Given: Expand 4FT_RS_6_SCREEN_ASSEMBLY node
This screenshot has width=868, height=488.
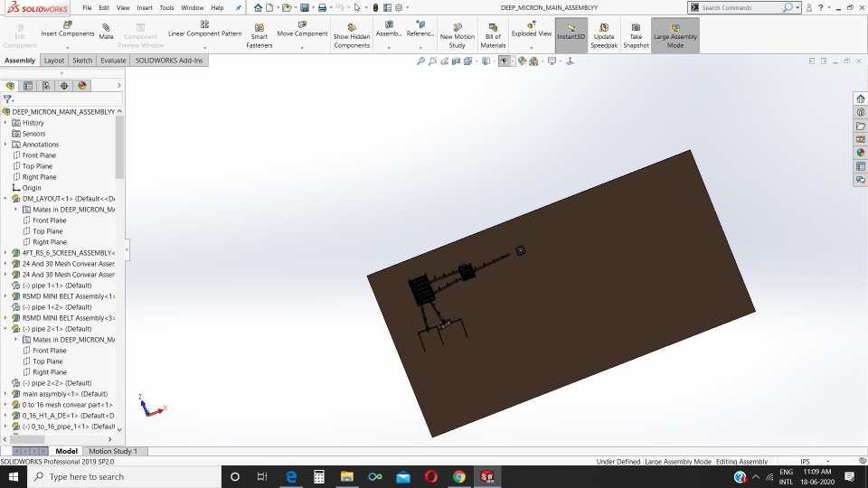Looking at the screenshot, I should click(x=5, y=252).
